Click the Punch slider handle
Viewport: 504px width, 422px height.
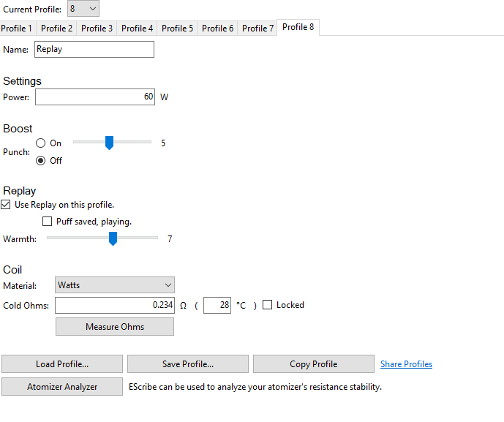109,143
